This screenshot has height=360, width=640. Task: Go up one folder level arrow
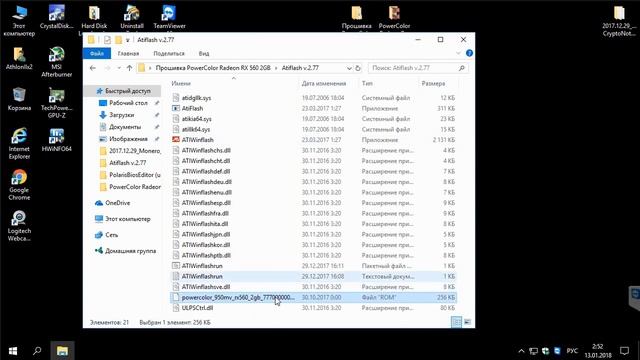coord(129,68)
